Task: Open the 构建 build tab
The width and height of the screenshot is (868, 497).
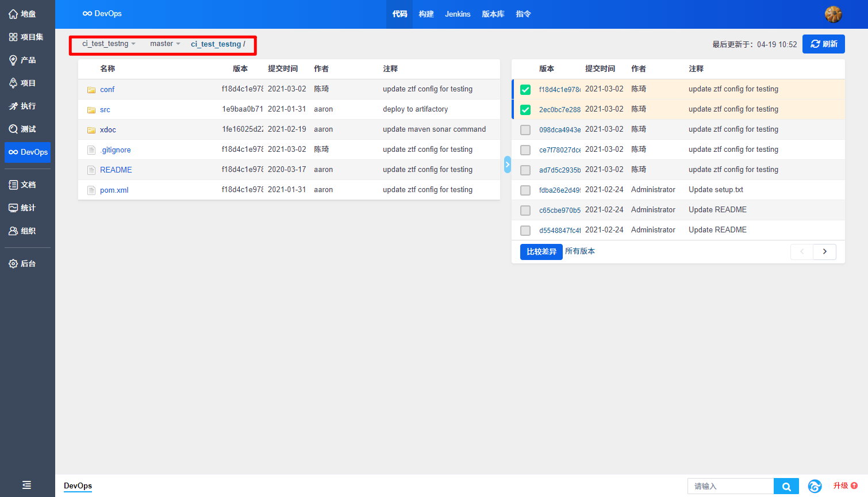Action: [426, 14]
